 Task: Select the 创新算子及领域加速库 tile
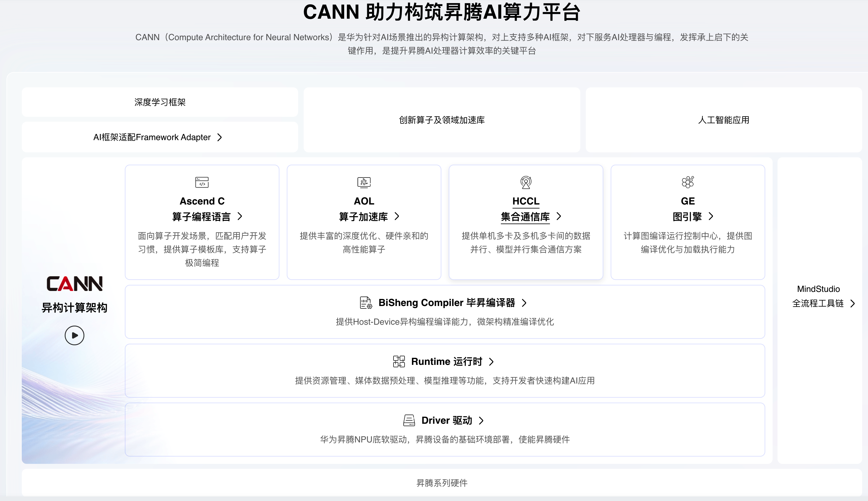(x=442, y=120)
